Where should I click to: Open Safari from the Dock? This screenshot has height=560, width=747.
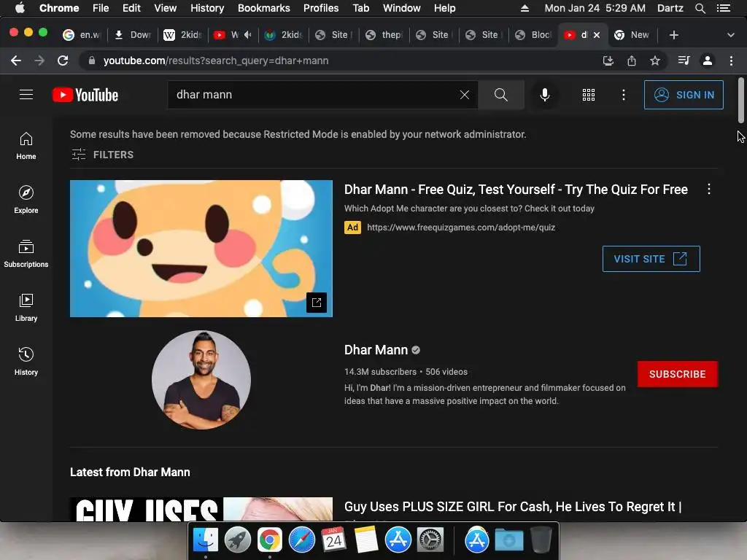pyautogui.click(x=301, y=540)
